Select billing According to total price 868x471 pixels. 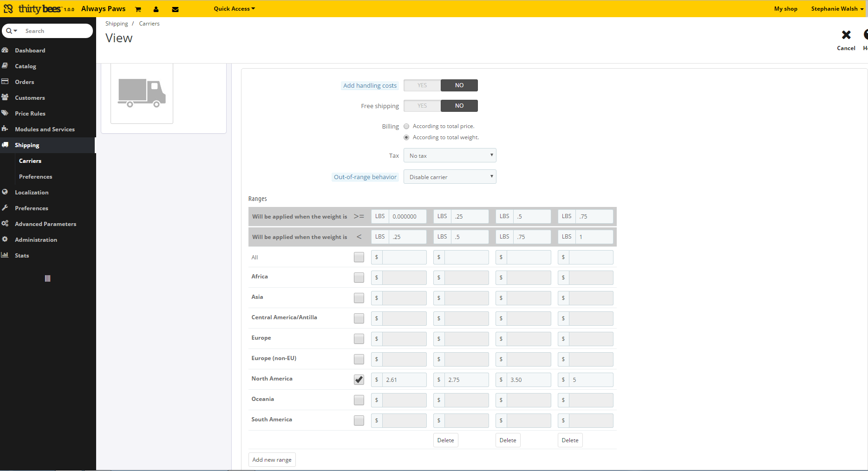point(406,126)
